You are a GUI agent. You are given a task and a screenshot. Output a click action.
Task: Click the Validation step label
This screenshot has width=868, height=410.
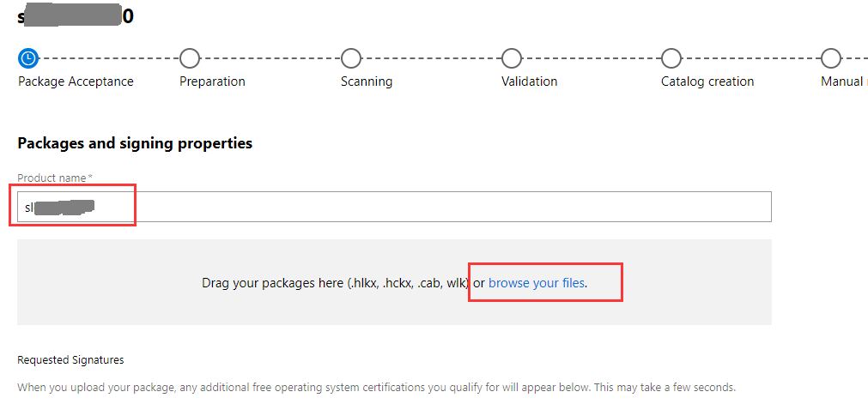click(529, 81)
